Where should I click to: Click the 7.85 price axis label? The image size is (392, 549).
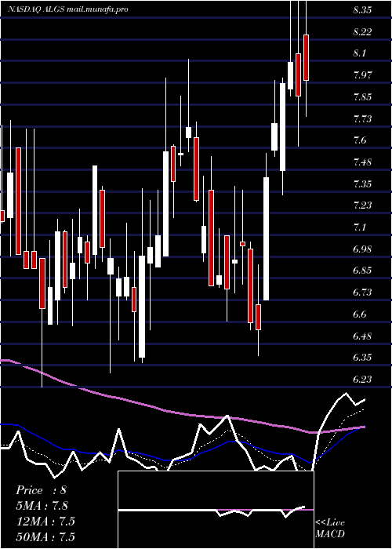362,96
